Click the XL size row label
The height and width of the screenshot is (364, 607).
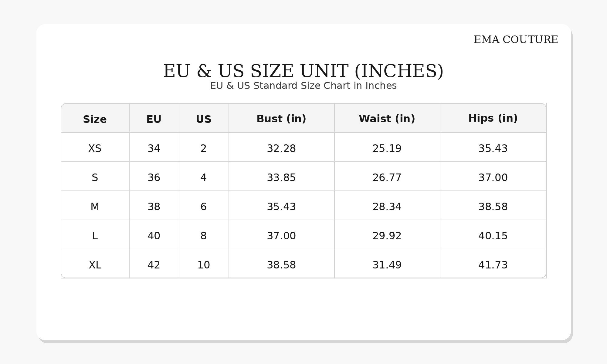tap(95, 265)
